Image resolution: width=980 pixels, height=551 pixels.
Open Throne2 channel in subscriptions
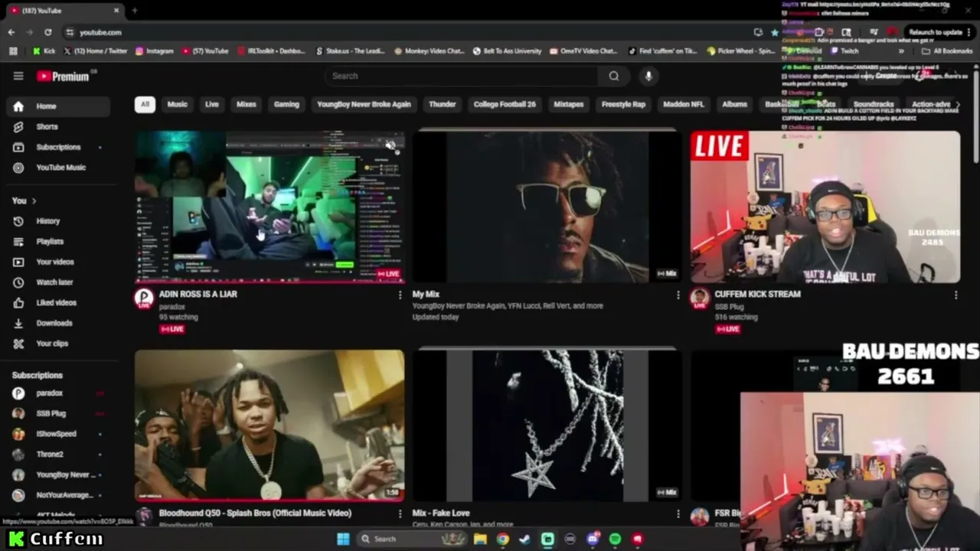coord(58,455)
